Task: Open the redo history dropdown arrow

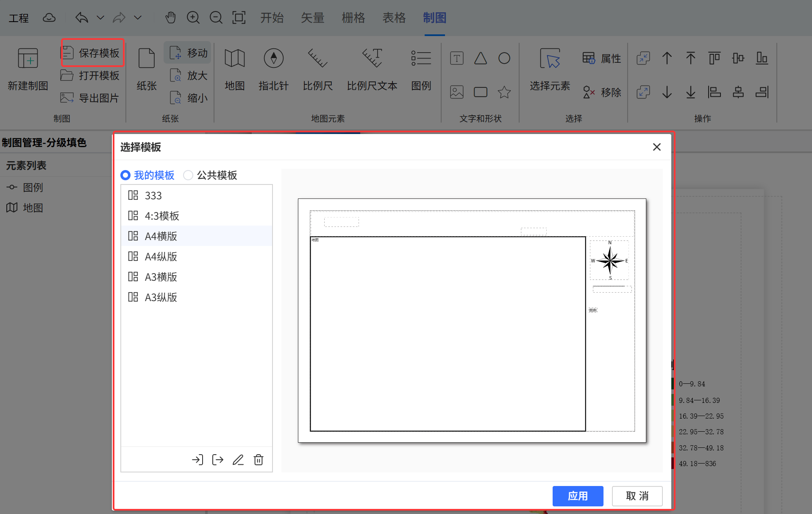Action: 138,18
